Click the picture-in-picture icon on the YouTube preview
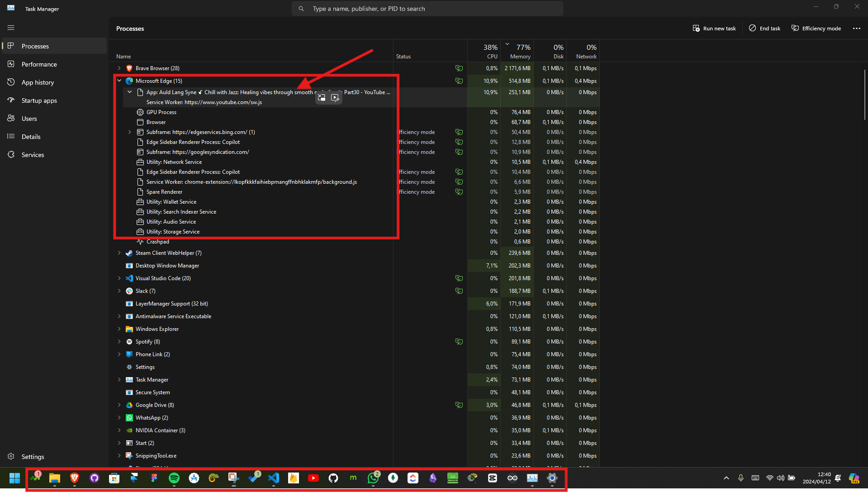Viewport: 868px width, 492px height. pos(321,97)
